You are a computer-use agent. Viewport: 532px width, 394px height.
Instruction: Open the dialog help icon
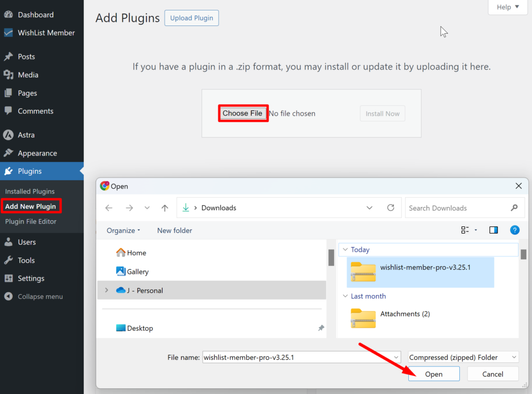point(515,230)
